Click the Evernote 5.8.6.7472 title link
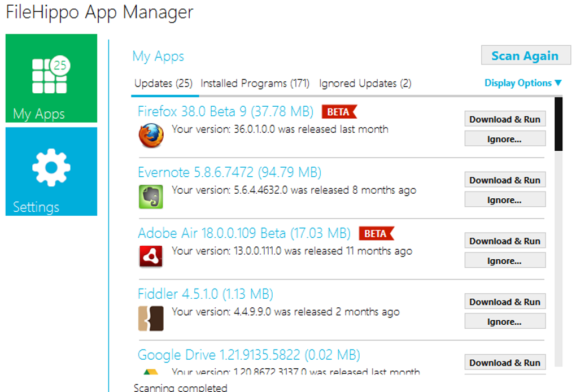 [x=229, y=172]
